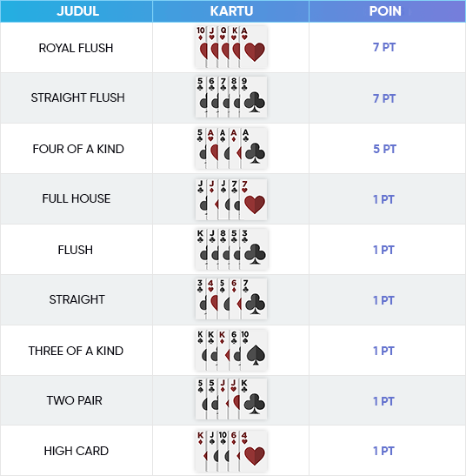Select the FOUR OF A KIND label

78,149
